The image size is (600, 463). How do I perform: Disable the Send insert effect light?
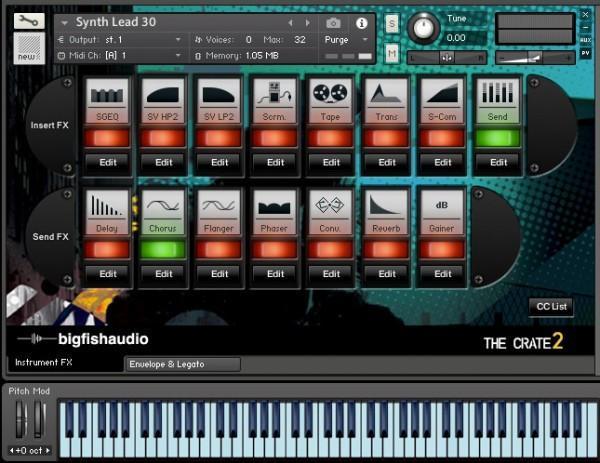point(497,137)
